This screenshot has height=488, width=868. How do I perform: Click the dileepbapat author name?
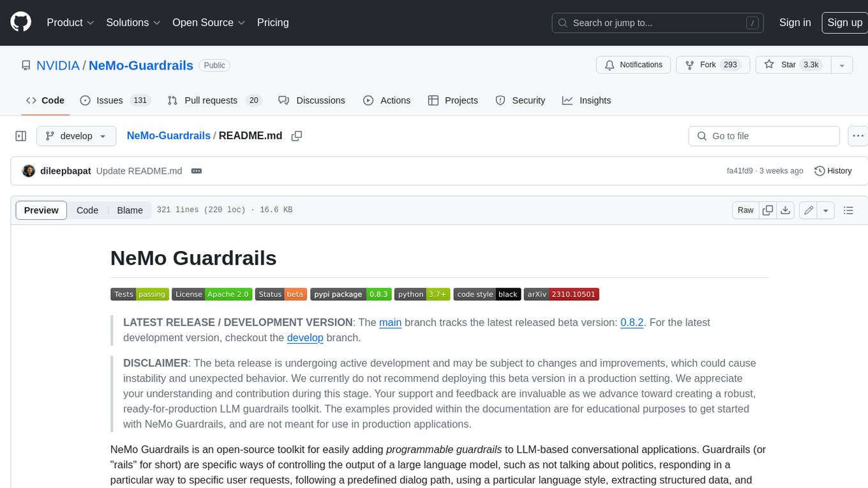(66, 171)
